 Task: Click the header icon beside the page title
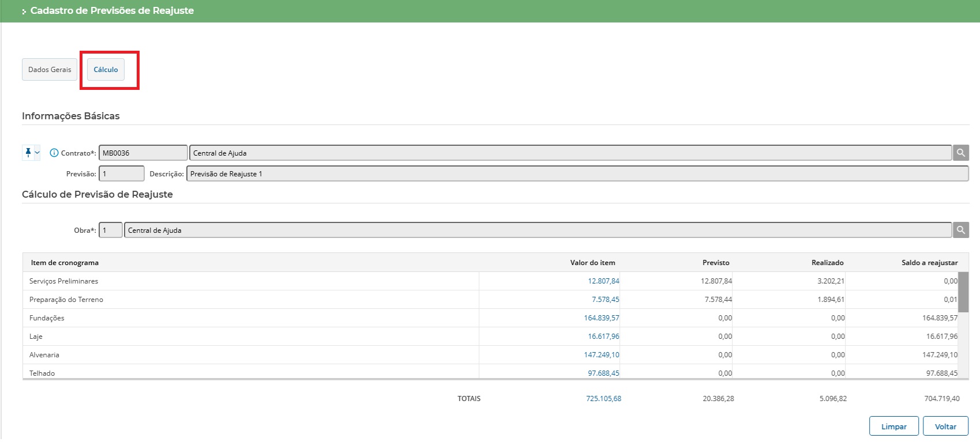pos(24,12)
